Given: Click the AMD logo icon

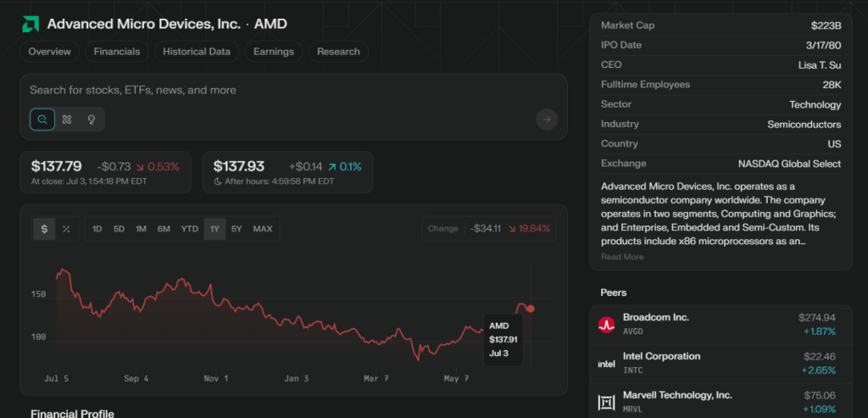Looking at the screenshot, I should [x=31, y=24].
